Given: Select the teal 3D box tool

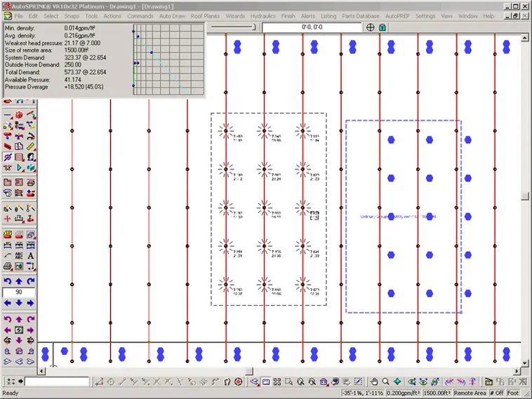Looking at the screenshot, I should point(31,168).
